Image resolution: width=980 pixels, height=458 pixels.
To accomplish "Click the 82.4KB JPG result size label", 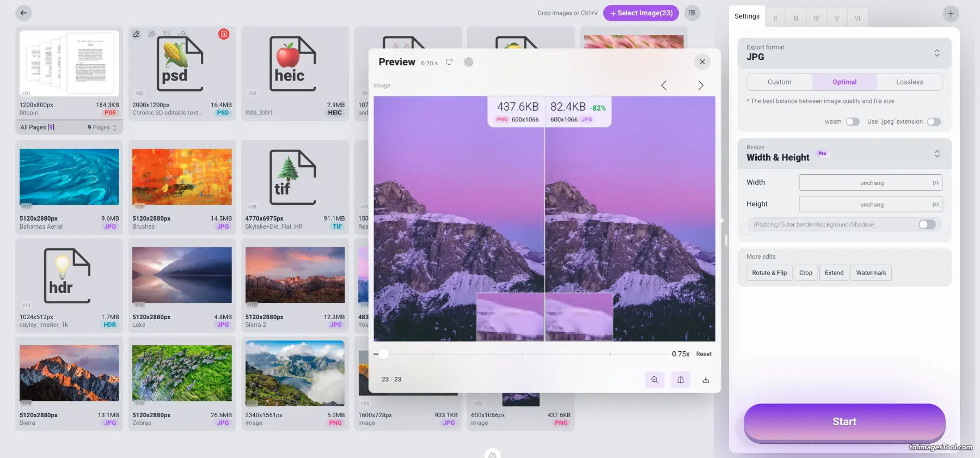I will pos(568,107).
